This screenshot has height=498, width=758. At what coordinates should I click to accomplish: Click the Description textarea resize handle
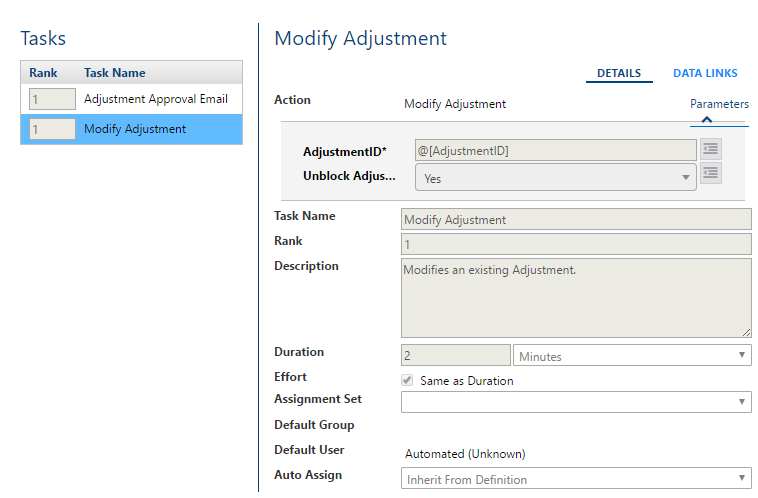point(746,331)
